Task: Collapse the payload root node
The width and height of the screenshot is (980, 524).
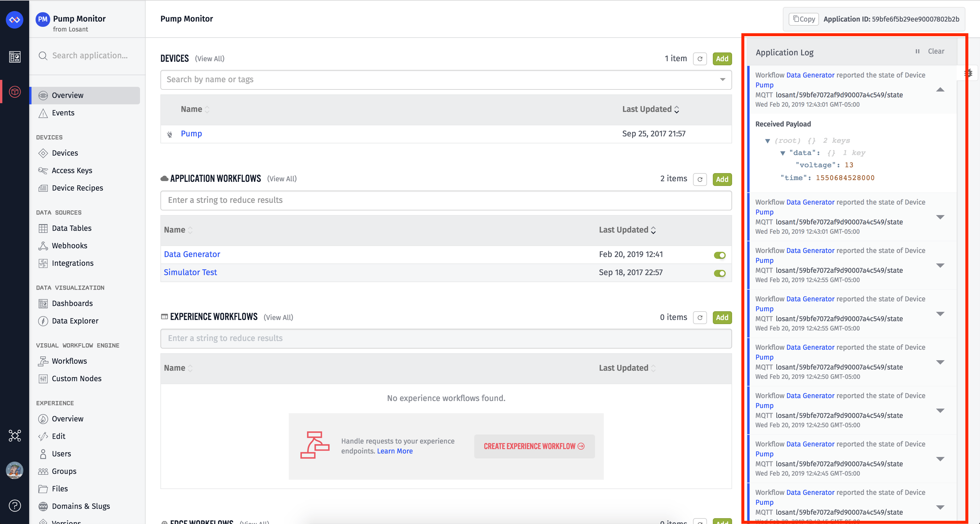Action: click(x=767, y=141)
